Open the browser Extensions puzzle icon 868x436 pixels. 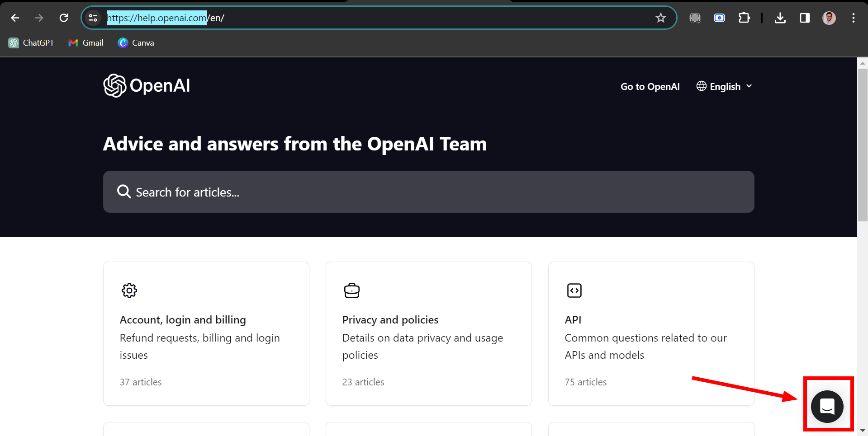tap(744, 18)
